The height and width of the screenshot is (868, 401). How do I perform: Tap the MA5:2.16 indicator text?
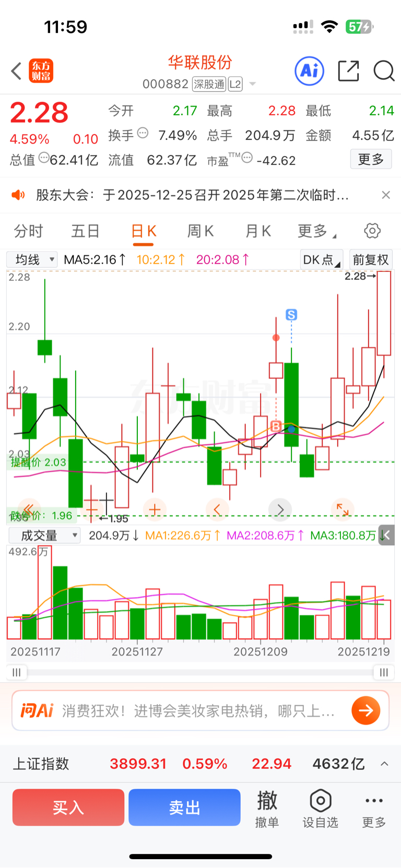coord(95,259)
